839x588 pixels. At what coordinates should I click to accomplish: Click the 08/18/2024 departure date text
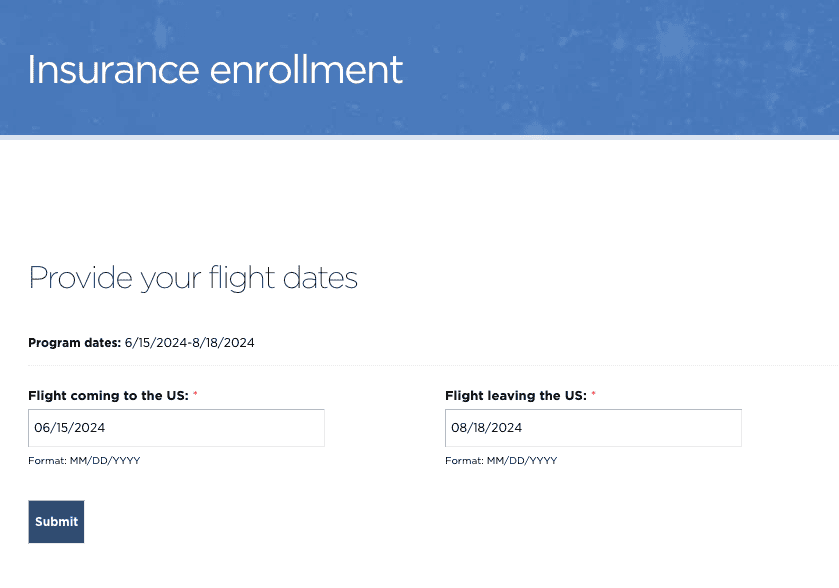[487, 428]
